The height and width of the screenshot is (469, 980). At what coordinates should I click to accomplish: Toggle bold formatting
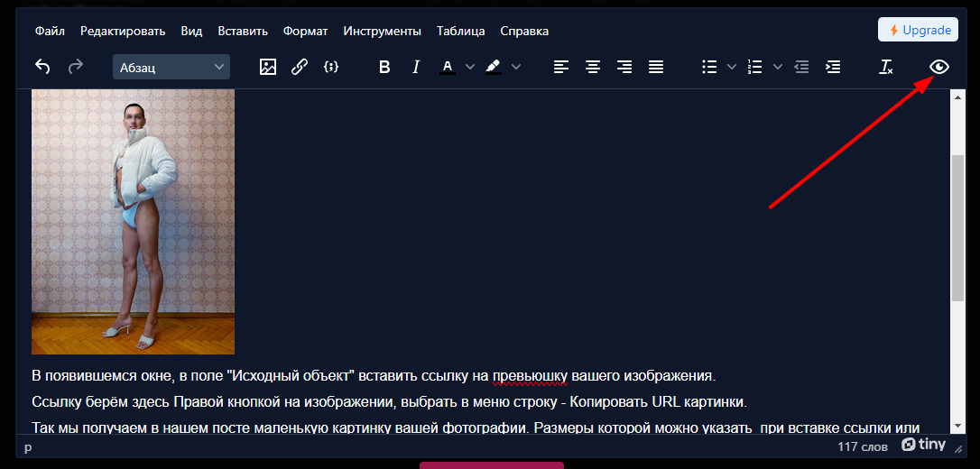pyautogui.click(x=384, y=67)
